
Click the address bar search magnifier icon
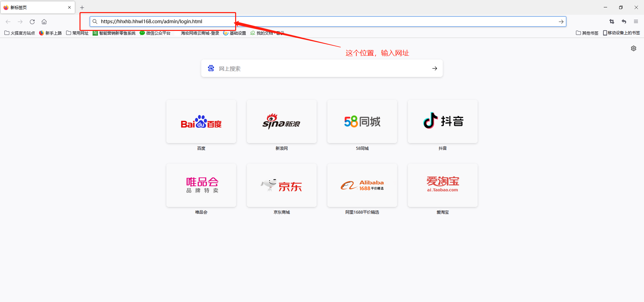pos(95,21)
